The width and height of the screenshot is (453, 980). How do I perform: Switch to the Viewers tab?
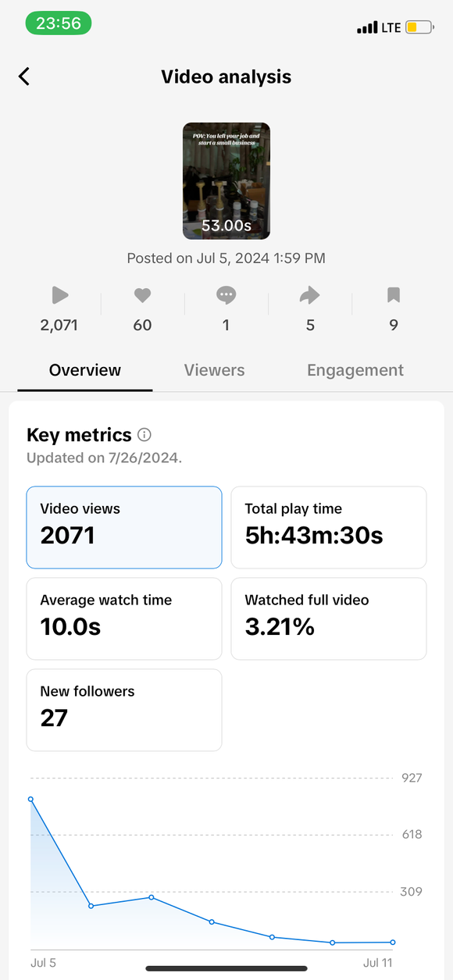[x=214, y=370]
